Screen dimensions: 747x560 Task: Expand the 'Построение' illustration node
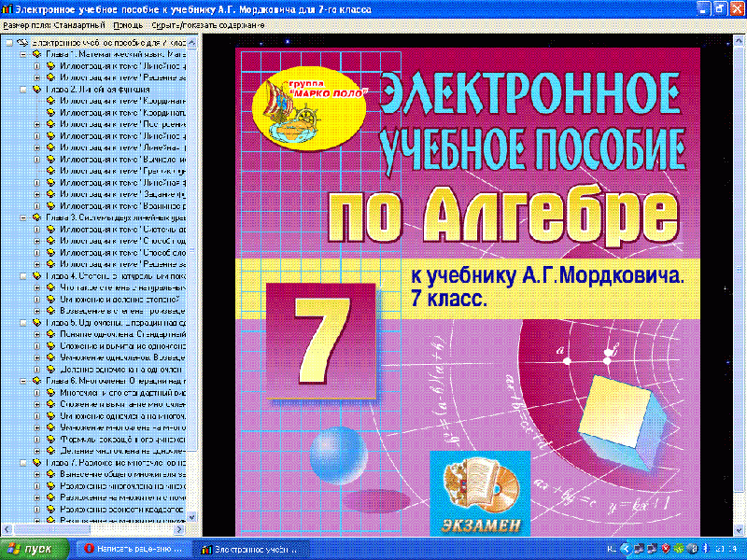(x=37, y=124)
